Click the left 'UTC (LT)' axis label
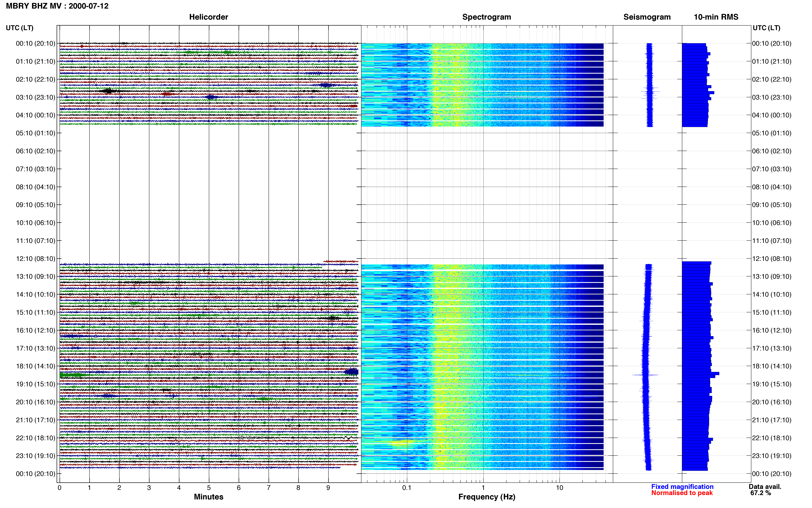 (20, 28)
